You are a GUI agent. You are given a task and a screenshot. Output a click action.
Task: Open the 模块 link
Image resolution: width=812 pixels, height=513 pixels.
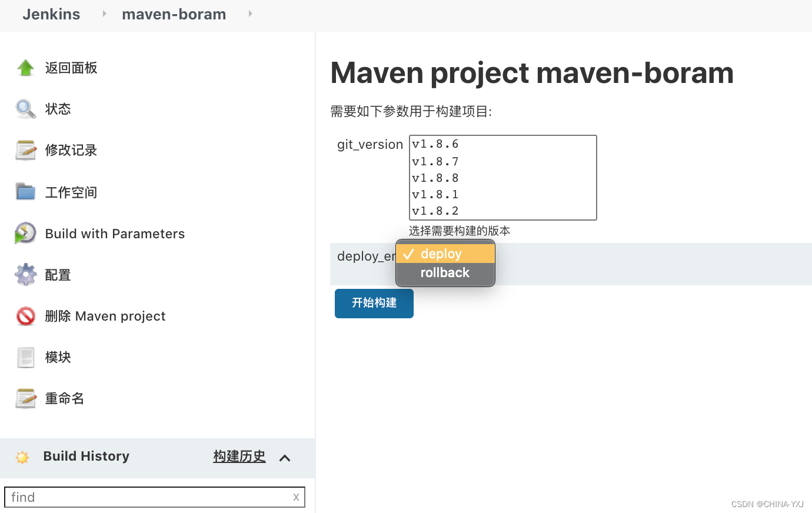58,357
